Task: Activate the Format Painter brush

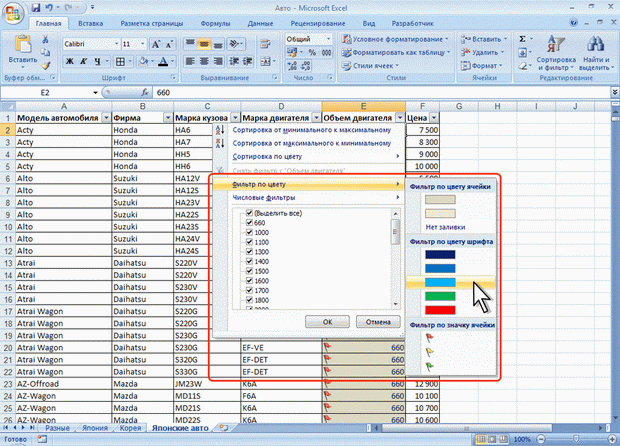Action: point(45,66)
